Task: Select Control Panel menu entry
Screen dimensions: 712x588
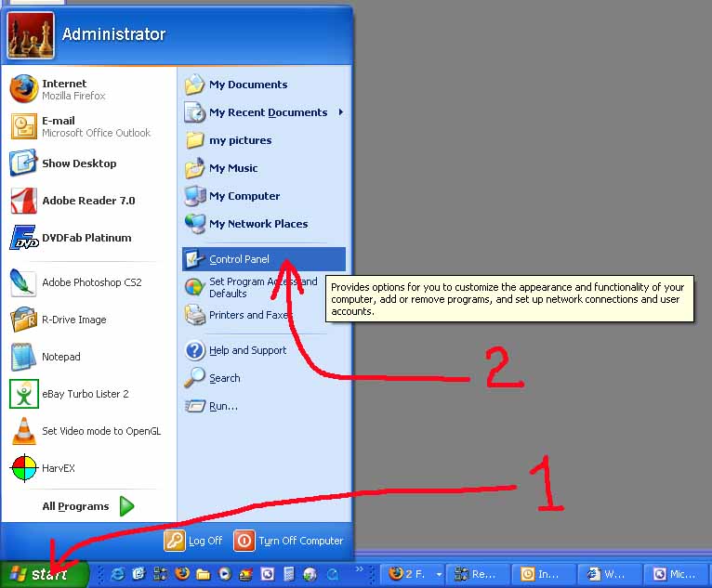Action: click(263, 259)
